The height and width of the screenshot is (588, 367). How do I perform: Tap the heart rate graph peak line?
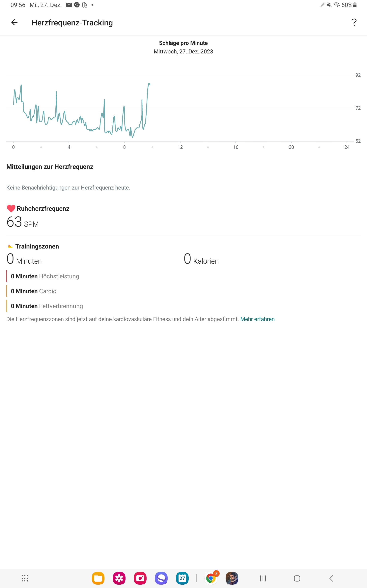[149, 84]
